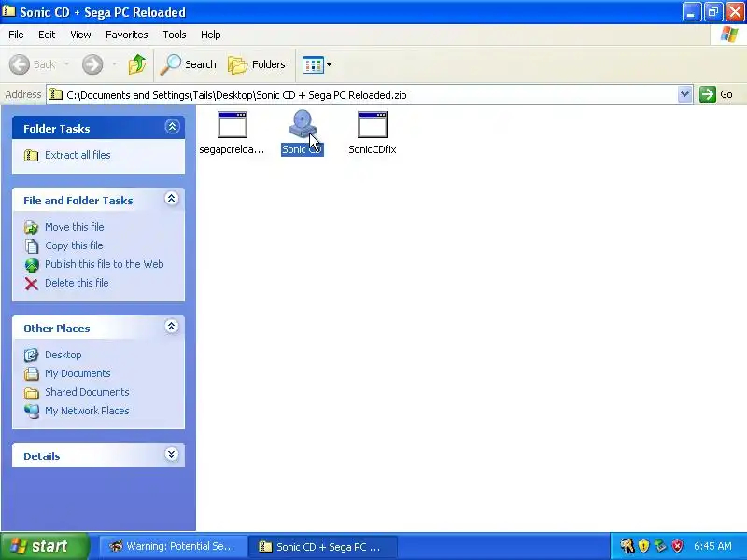Select the SonicCDfix file icon

372,125
